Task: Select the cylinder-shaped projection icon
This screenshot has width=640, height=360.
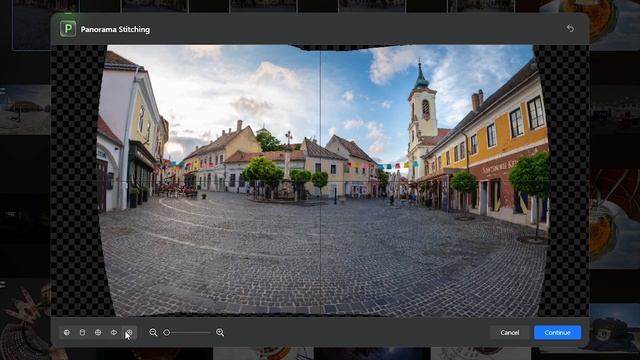Action: tap(82, 333)
